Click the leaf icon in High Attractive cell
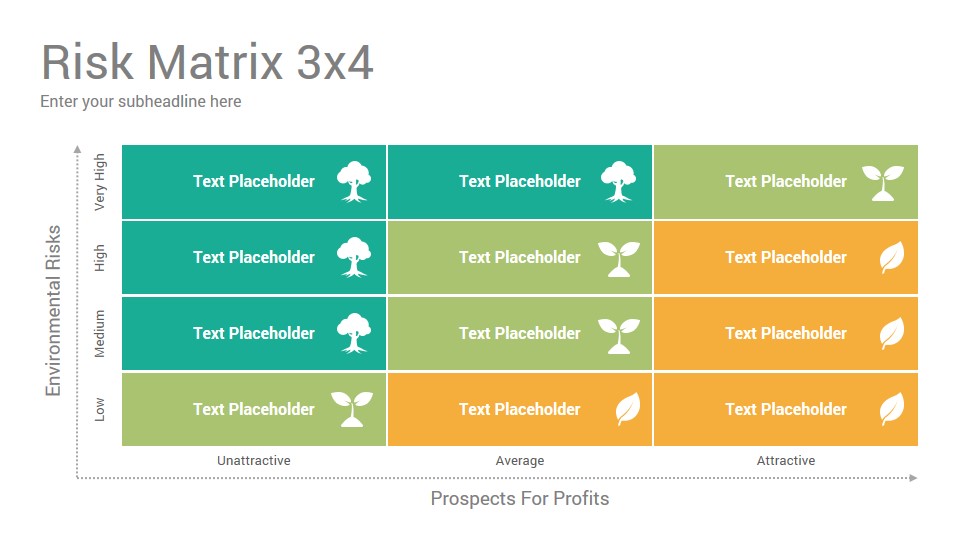 [x=892, y=257]
